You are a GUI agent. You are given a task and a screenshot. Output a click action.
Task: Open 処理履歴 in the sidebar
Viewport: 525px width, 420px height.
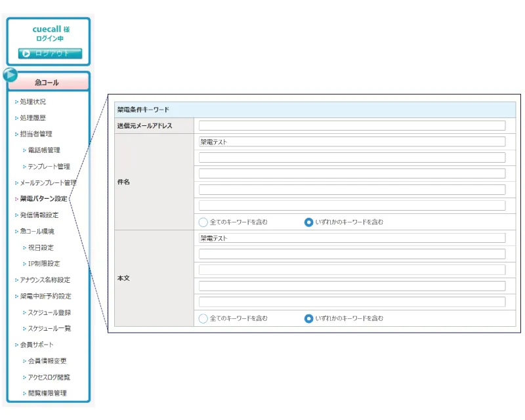point(33,118)
